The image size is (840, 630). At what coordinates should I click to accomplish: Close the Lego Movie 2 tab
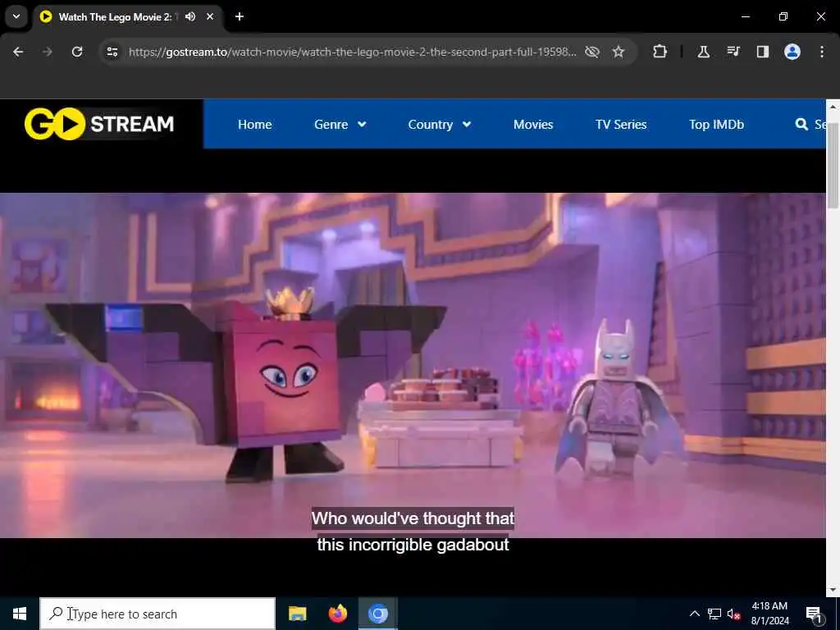[x=210, y=16]
